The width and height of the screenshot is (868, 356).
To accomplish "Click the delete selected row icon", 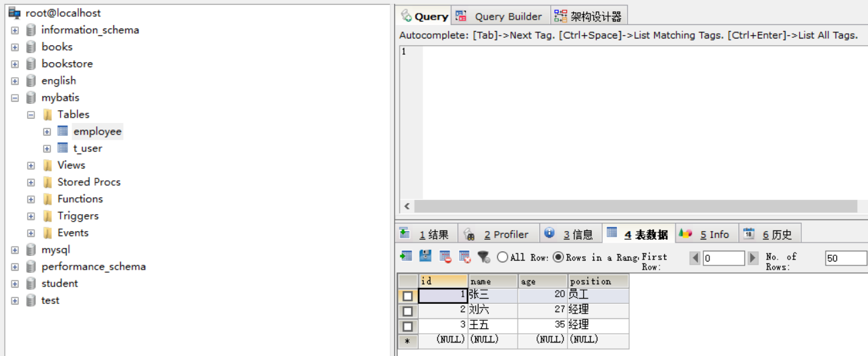I will (445, 257).
